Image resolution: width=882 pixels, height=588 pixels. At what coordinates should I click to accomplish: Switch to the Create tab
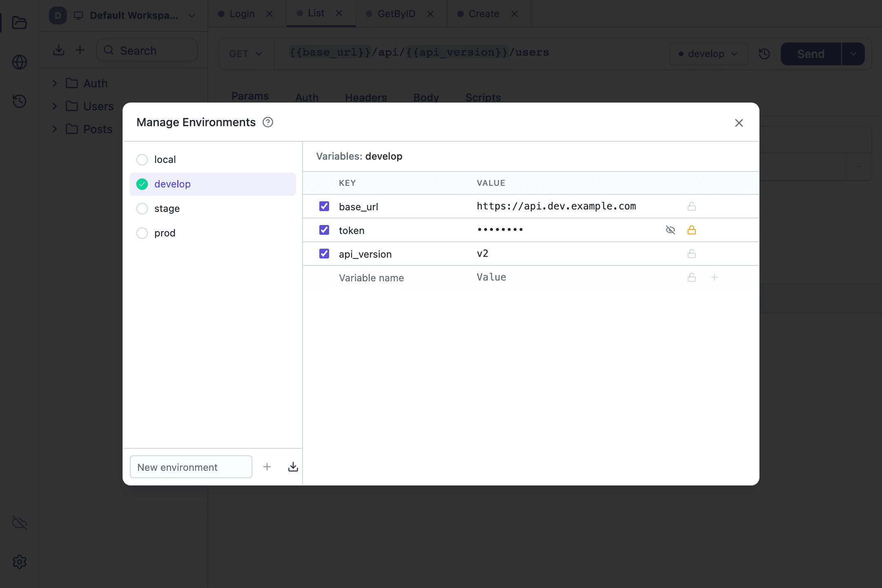[483, 14]
